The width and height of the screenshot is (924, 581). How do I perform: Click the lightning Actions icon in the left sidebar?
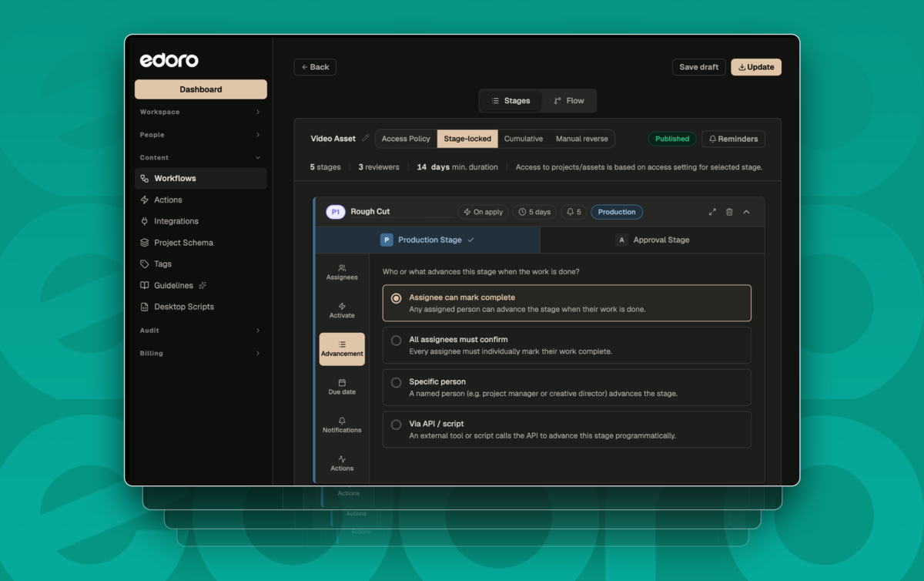(x=144, y=200)
